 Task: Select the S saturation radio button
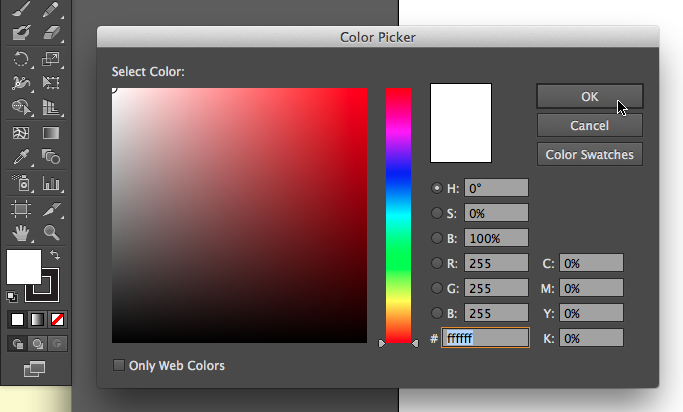click(x=436, y=213)
